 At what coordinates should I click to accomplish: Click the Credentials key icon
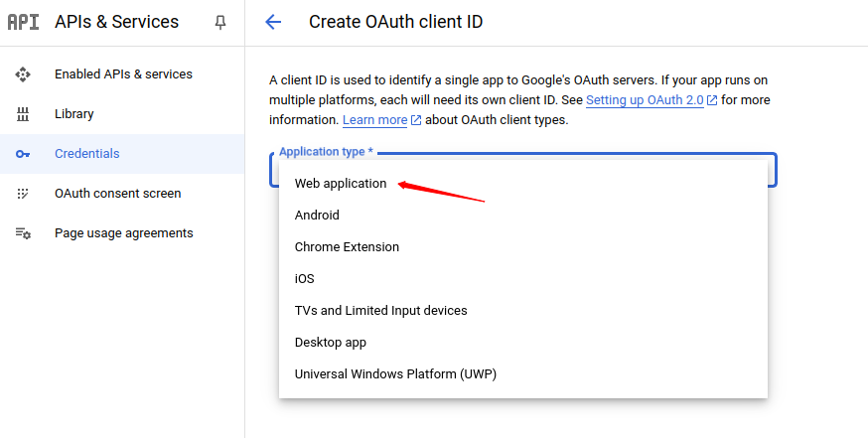tap(23, 154)
